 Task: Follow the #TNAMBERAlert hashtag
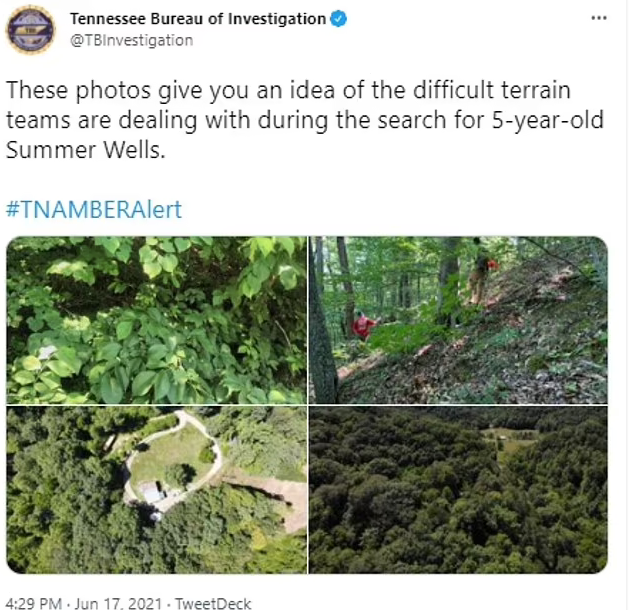click(94, 209)
